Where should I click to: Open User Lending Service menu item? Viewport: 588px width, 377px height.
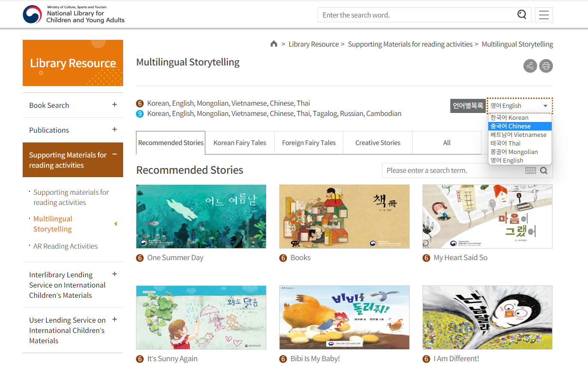67,330
